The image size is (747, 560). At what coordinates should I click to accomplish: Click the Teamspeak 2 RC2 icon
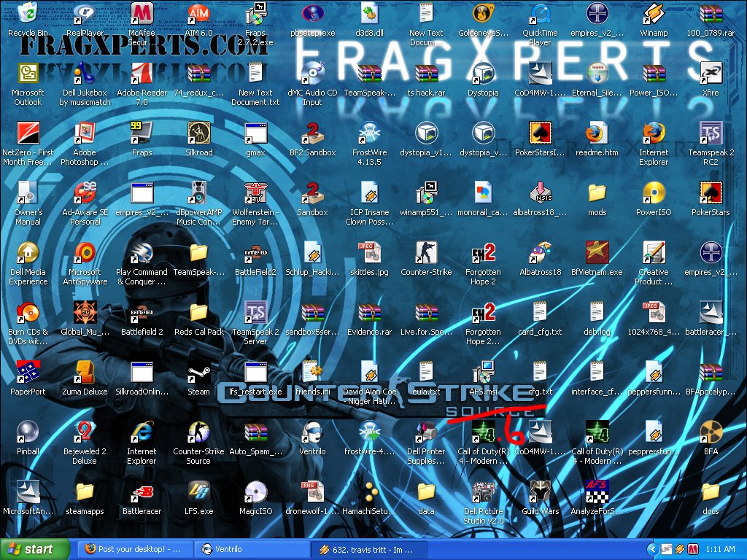711,133
